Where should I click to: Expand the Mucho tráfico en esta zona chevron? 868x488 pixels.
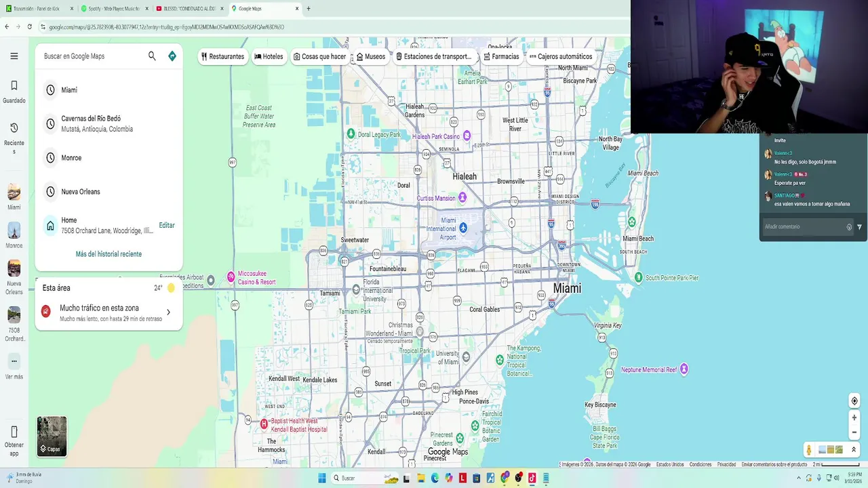click(x=168, y=312)
